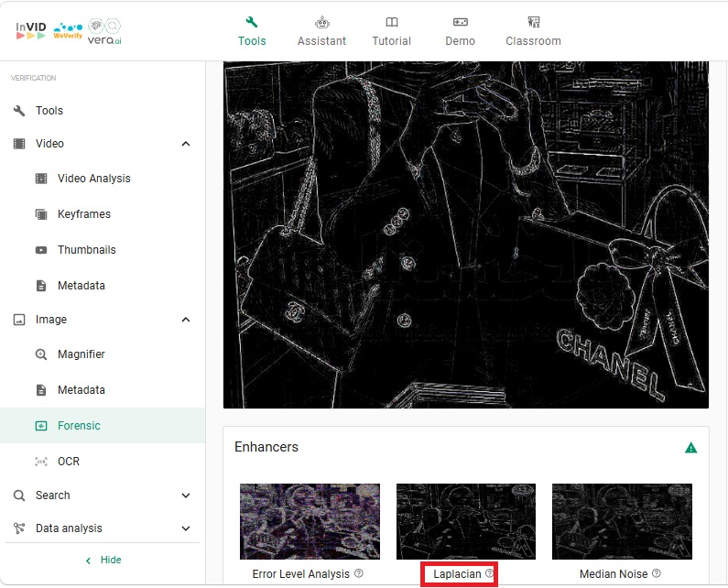Open the Assistant robot icon
Screen dimensions: 728x588
[x=321, y=22]
